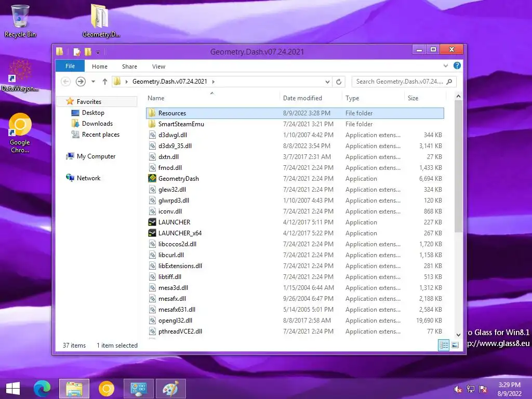Select the LAUNCHER_x64 application icon

click(x=152, y=233)
